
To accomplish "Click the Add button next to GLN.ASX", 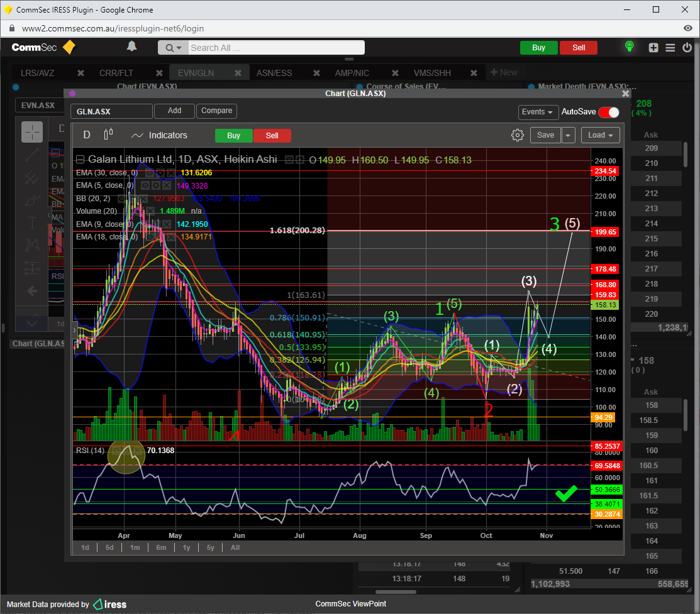I will tap(175, 111).
